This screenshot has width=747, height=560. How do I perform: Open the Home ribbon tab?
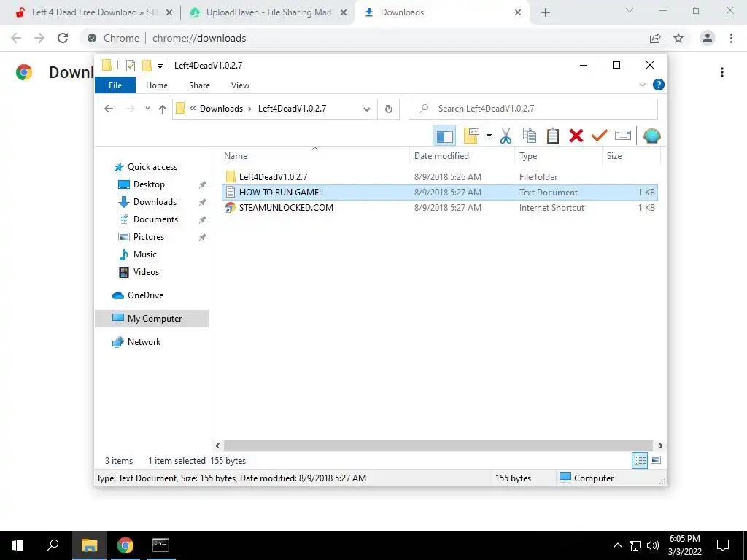[x=157, y=85]
